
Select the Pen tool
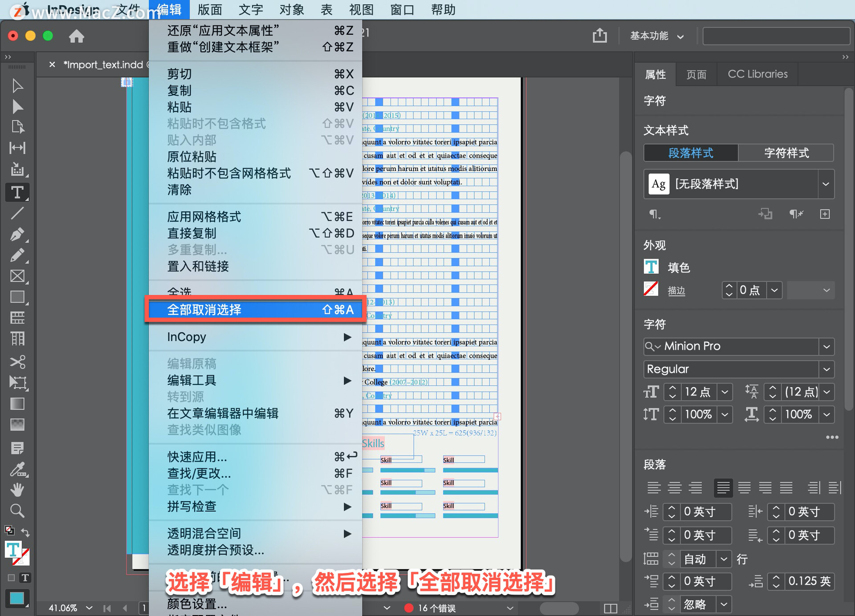click(x=17, y=234)
